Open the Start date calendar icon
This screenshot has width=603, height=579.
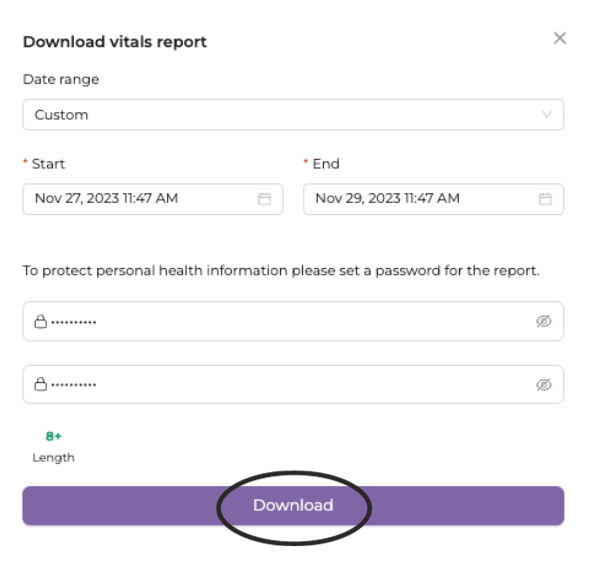[264, 199]
